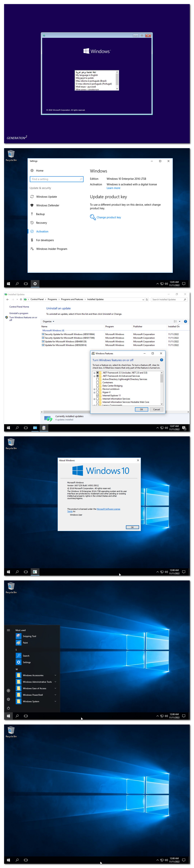Click the help icon in Windows Features dialog
This screenshot has width=194, height=868.
(x=161, y=360)
